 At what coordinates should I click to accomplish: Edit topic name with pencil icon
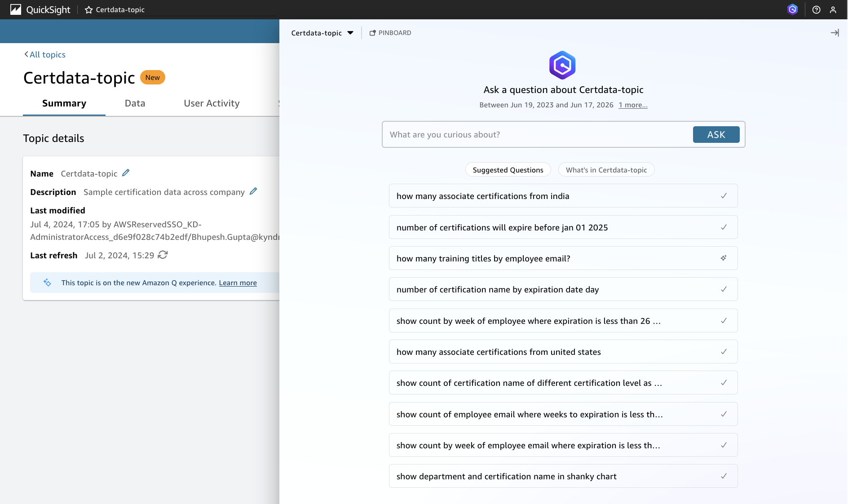pos(126,173)
